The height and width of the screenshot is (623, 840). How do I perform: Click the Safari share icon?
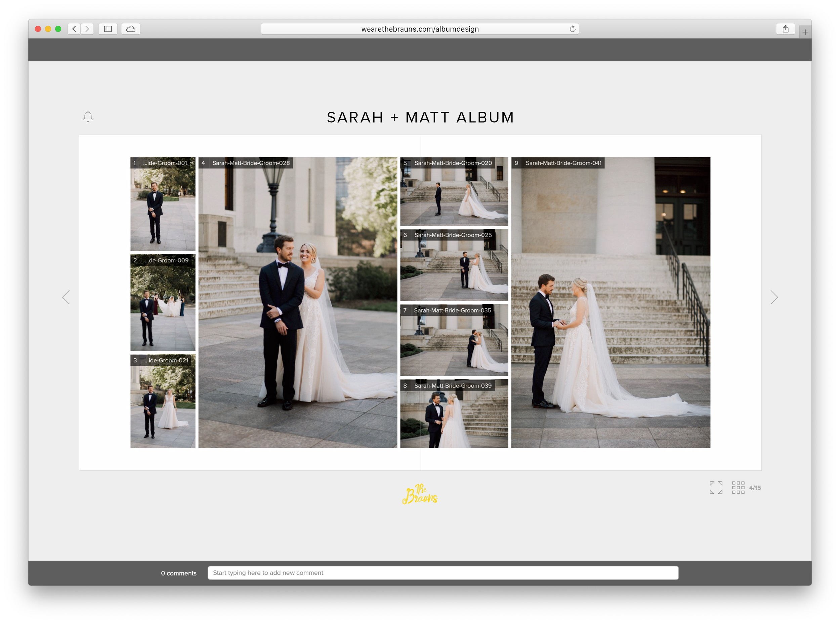(x=785, y=29)
